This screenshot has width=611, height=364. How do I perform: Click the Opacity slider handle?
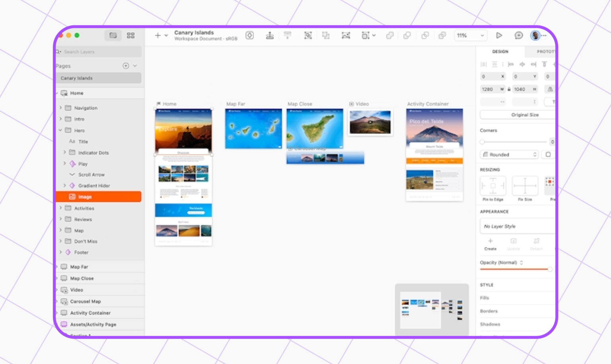551,269
